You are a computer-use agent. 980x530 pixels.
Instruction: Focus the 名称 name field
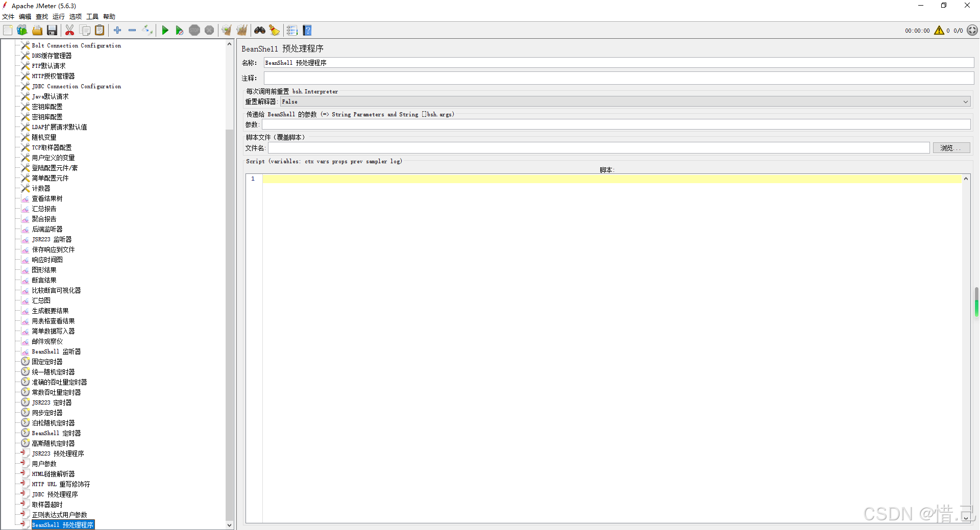click(619, 63)
